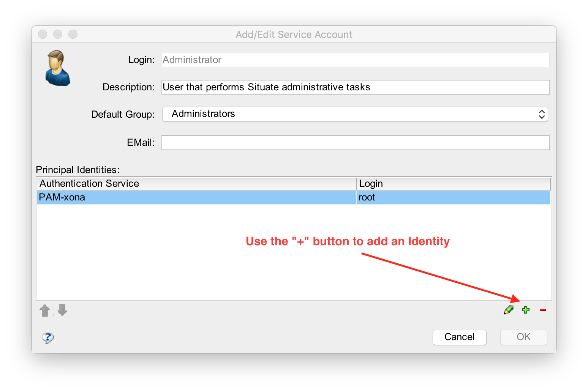Click the down arrow to move identity down
The height and width of the screenshot is (391, 588).
[x=62, y=310]
